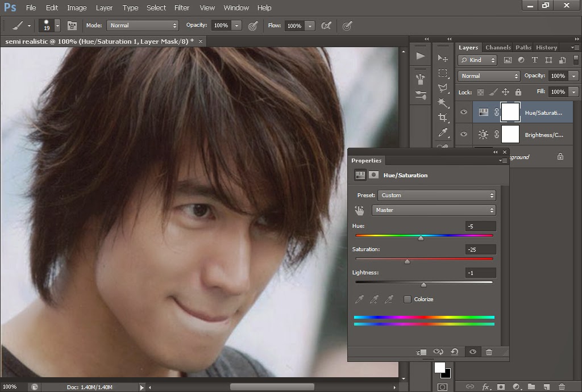Click the Hue value input field

(x=480, y=226)
